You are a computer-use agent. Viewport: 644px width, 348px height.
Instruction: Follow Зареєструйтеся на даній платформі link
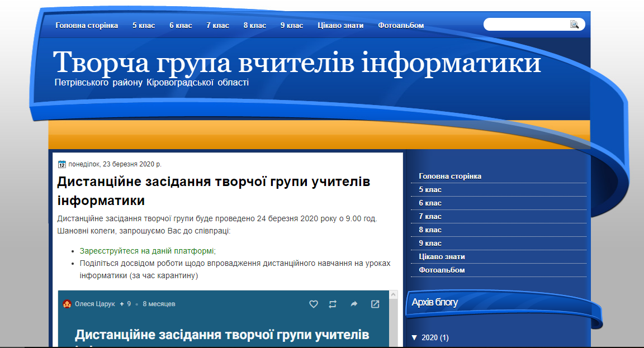pyautogui.click(x=148, y=251)
